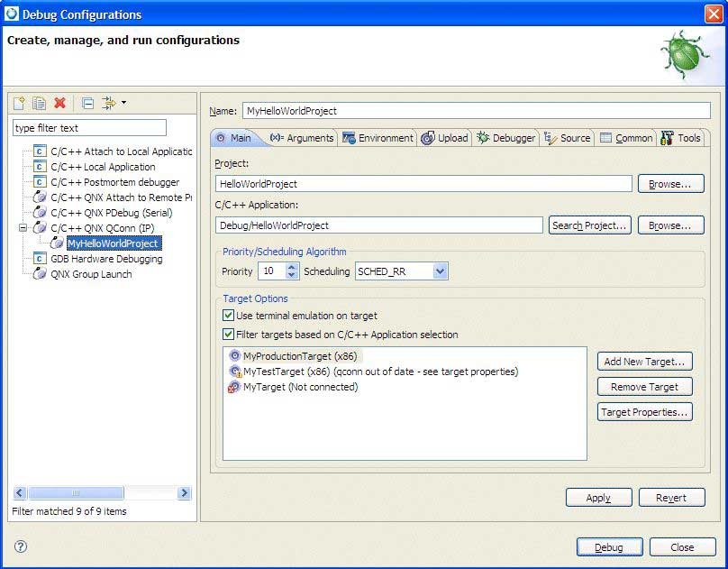Screen dimensions: 728x569
Task: Duplicate the selected launch configuration
Action: pyautogui.click(x=38, y=102)
